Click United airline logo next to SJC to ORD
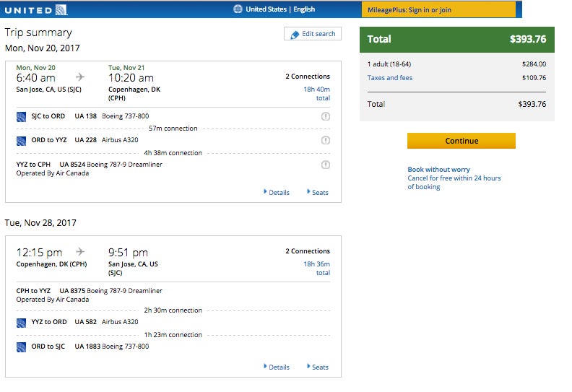 pyautogui.click(x=21, y=117)
